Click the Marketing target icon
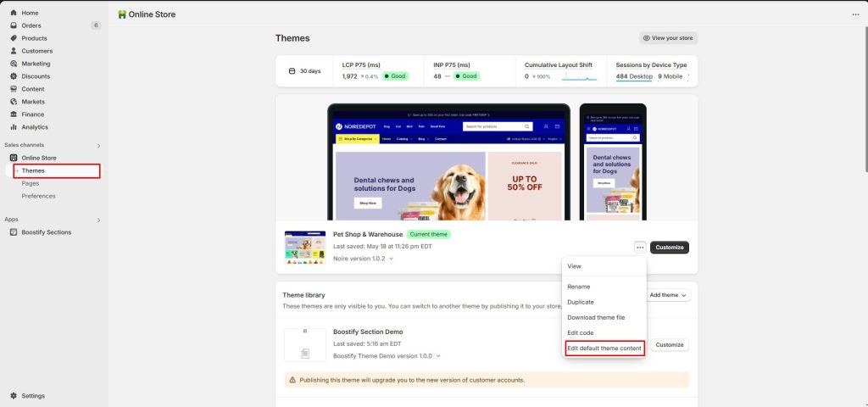The width and height of the screenshot is (868, 407). (x=14, y=64)
